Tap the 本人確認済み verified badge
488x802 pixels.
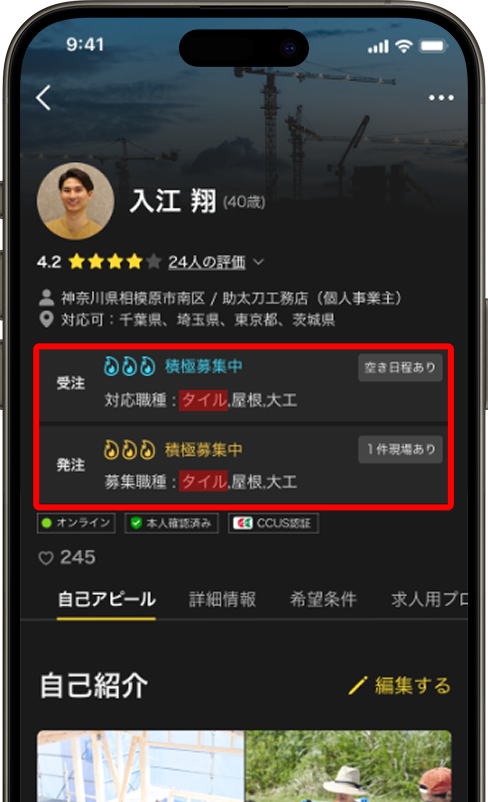click(x=171, y=523)
